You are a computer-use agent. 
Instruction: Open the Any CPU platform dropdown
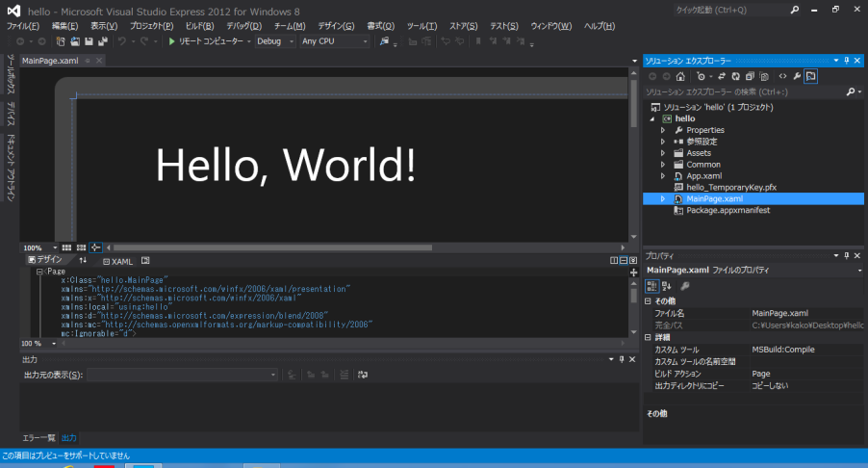(x=333, y=42)
